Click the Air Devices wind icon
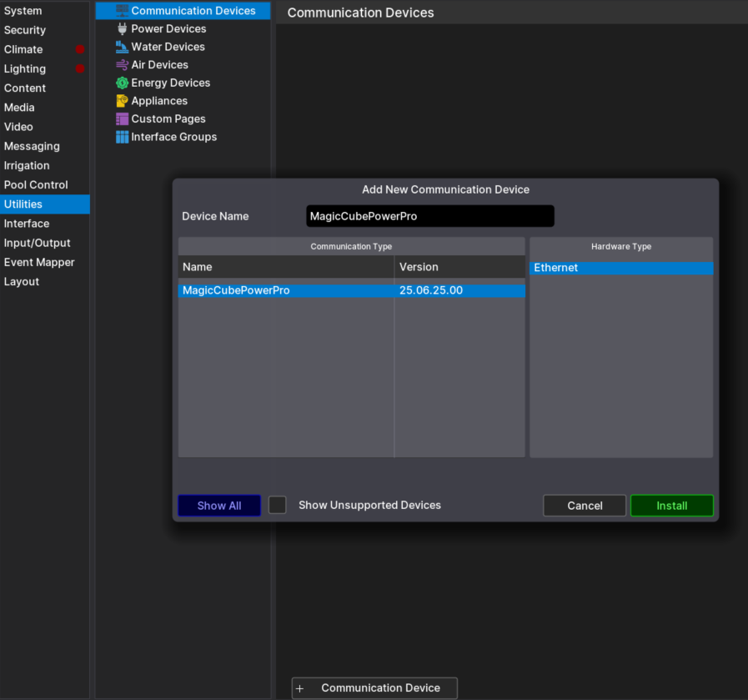The width and height of the screenshot is (748, 700). [x=122, y=65]
